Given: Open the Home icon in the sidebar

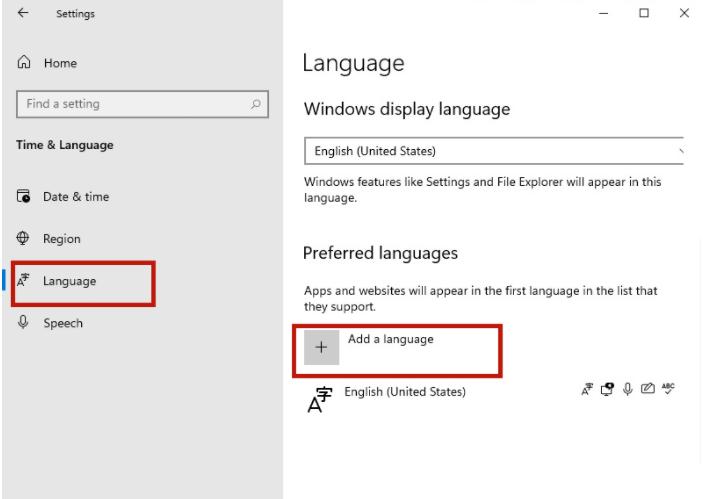Looking at the screenshot, I should 24,62.
